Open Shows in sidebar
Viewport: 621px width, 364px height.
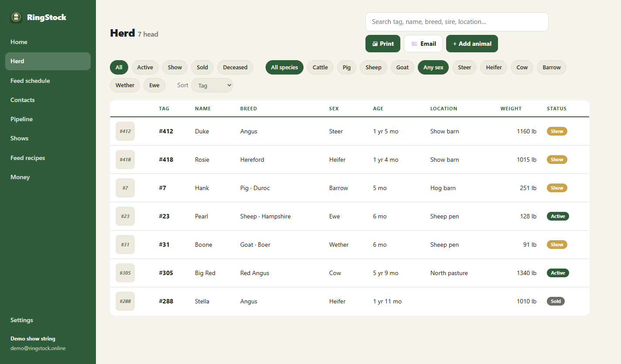click(48, 138)
